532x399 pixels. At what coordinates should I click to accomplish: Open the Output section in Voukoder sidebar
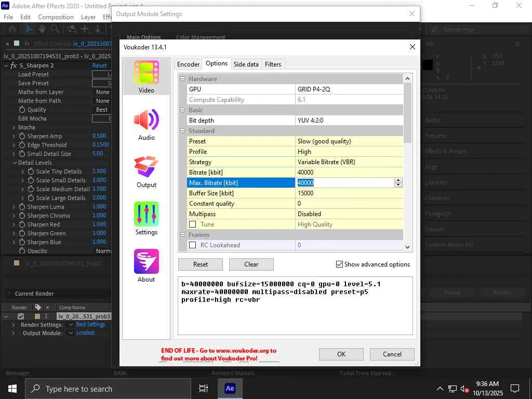[x=146, y=172]
